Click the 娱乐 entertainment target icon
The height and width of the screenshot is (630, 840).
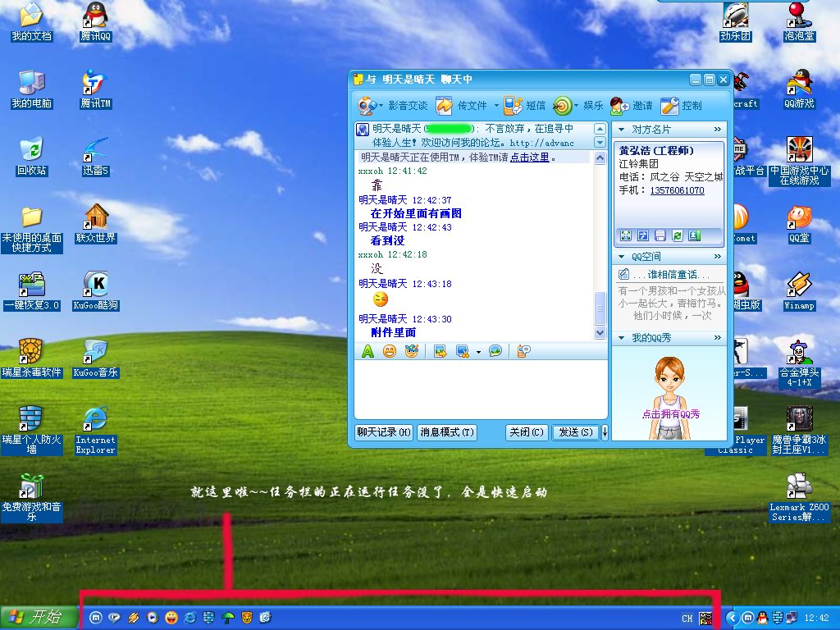click(562, 106)
